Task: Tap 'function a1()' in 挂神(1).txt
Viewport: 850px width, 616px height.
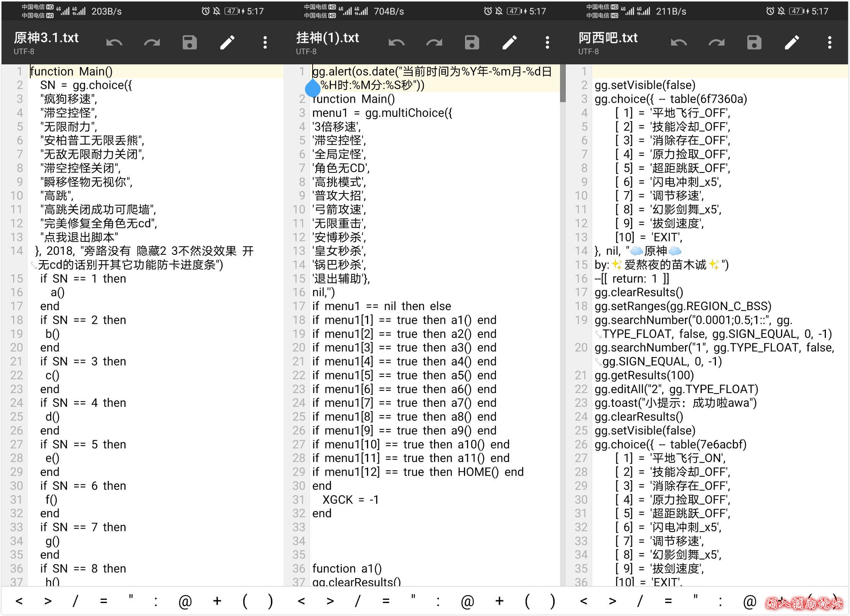Action: [347, 568]
